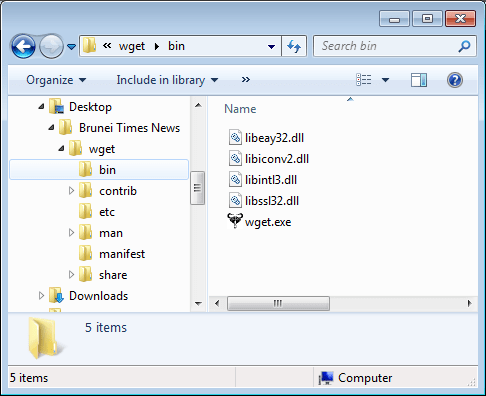Viewport: 486px width, 396px height.
Task: Open the Include in library menu
Action: tap(167, 80)
